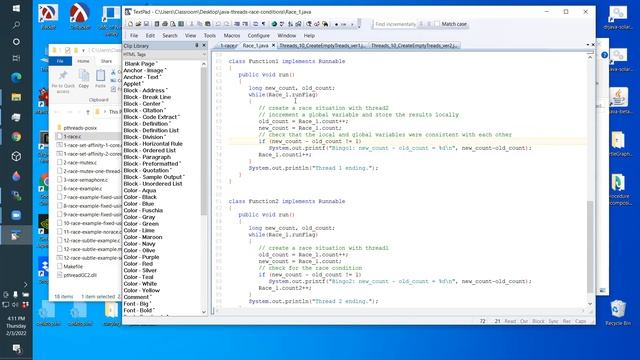640x360 pixels.
Task: Open the Macros menu
Action: click(232, 36)
